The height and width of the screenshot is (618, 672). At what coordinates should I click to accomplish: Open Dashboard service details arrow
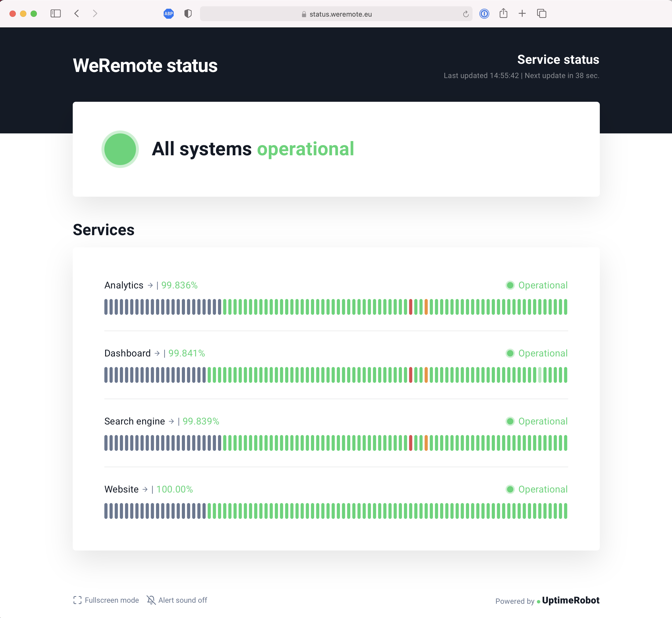[157, 353]
